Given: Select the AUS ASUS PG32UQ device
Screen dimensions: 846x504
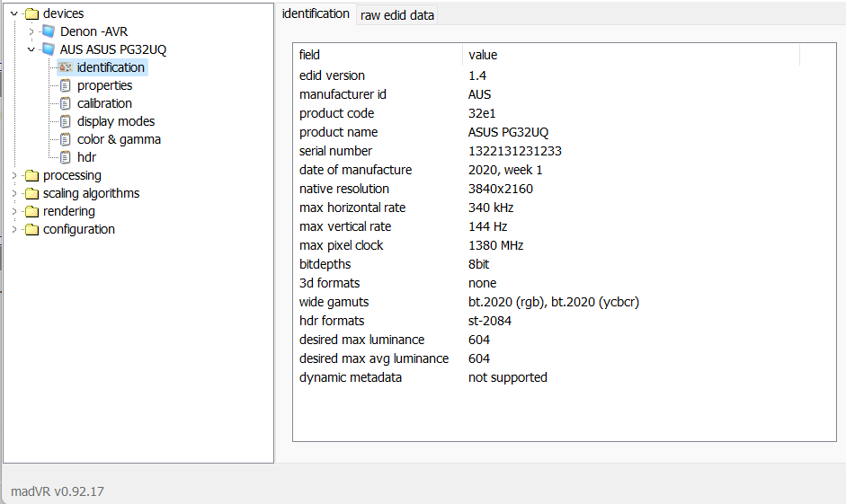Looking at the screenshot, I should click(x=113, y=49).
